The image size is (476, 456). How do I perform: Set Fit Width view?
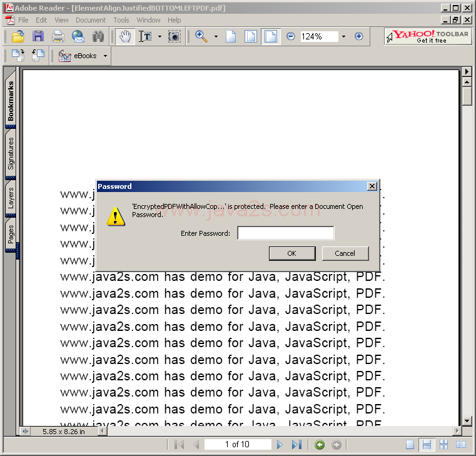coord(270,36)
